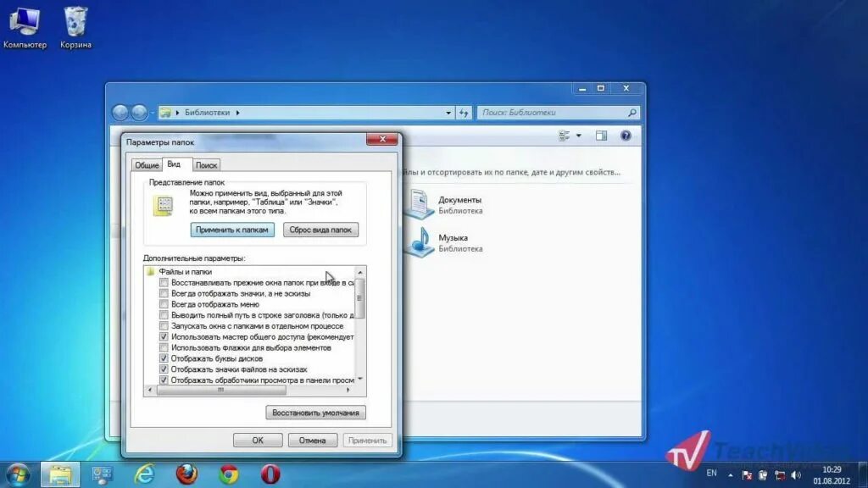This screenshot has width=868, height=488.
Task: Click the search magnifier icon in Explorer
Action: tap(632, 113)
